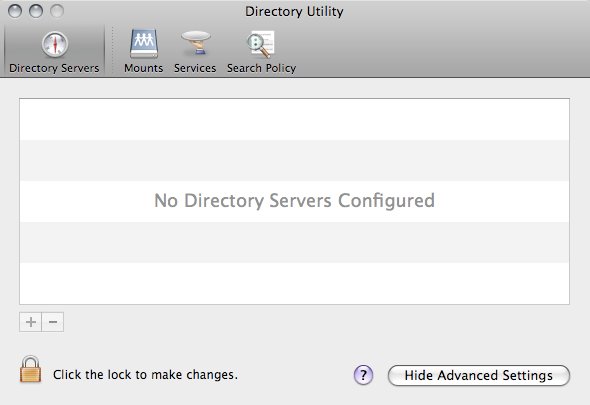Switch to the Mounts tab label
The width and height of the screenshot is (590, 405).
(x=144, y=68)
